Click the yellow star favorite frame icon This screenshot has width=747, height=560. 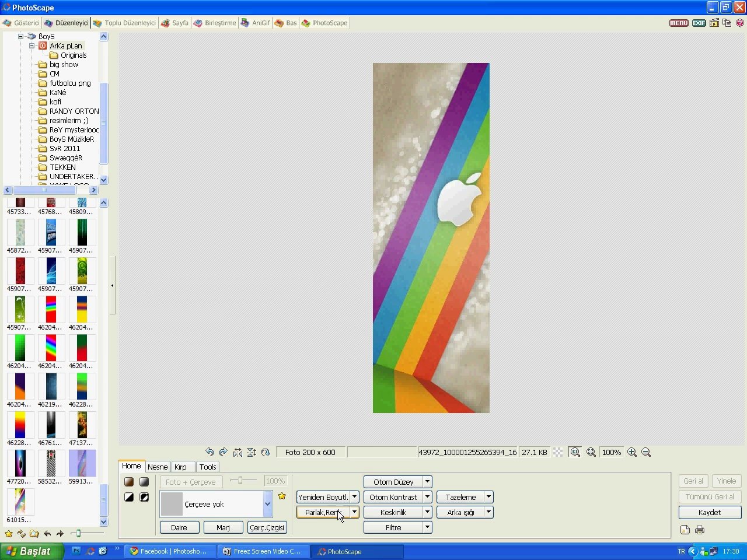point(282,496)
